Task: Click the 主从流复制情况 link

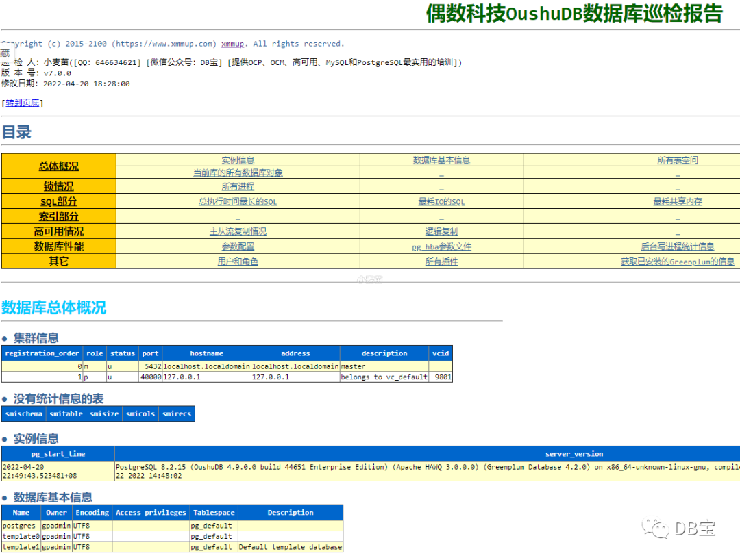Action: (x=238, y=231)
